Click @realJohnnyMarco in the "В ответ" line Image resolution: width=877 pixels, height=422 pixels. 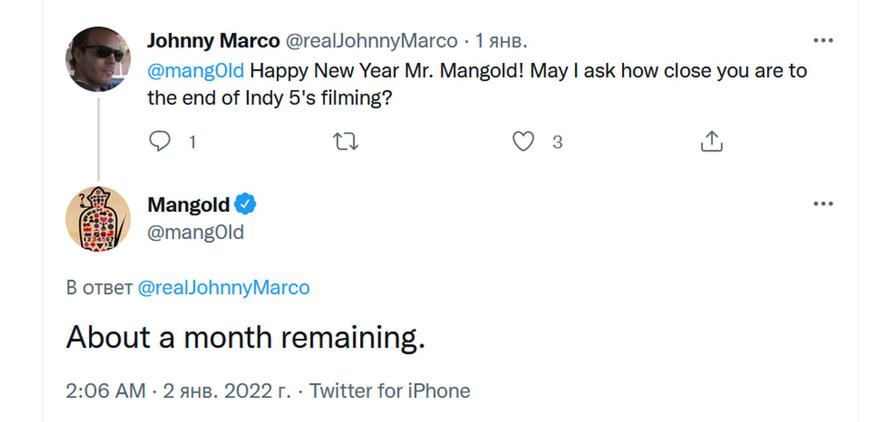(223, 288)
